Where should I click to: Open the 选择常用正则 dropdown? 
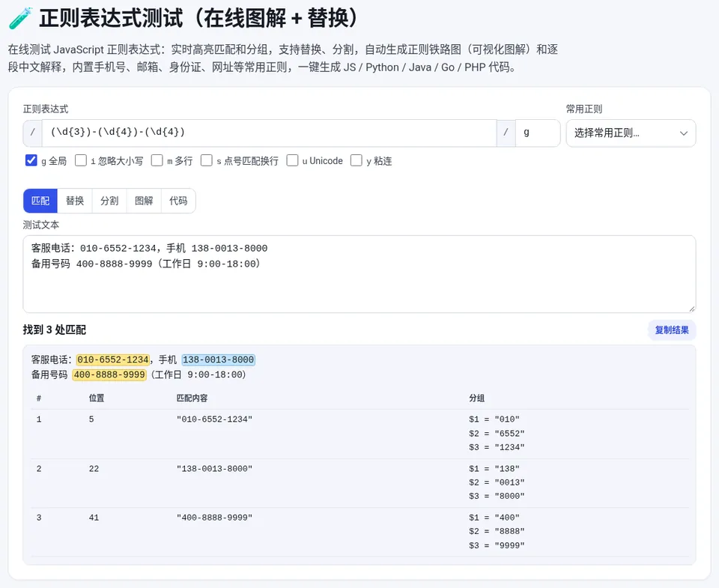pos(631,133)
